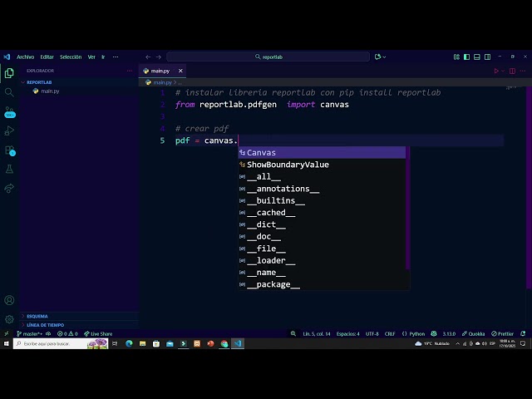Open the Live Share view in activity bar
Screen dimensions: 532x399
coord(9,188)
